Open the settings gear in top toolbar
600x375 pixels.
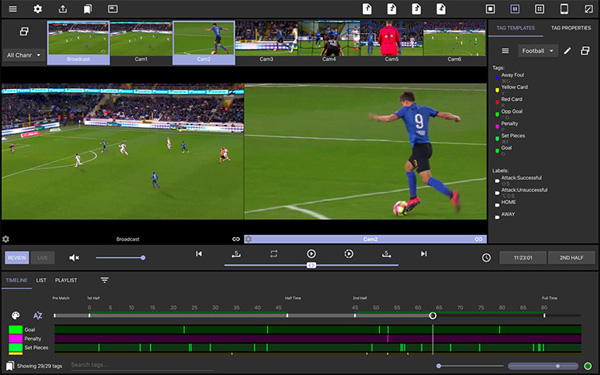click(38, 9)
